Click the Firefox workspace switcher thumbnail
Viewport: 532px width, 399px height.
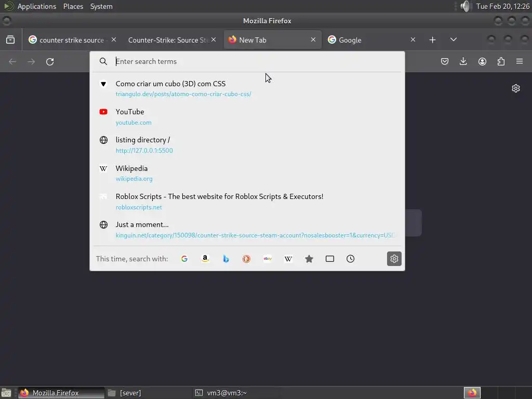[x=472, y=393]
